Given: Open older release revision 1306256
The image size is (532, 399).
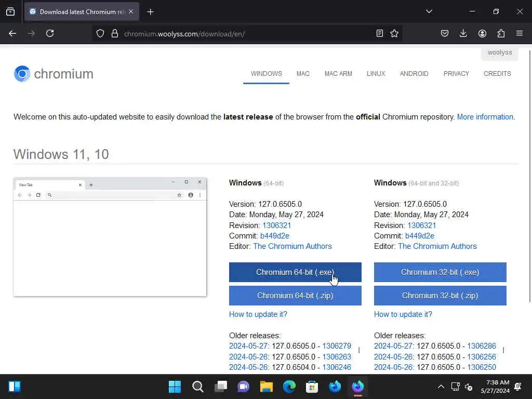Looking at the screenshot, I should 482,357.
